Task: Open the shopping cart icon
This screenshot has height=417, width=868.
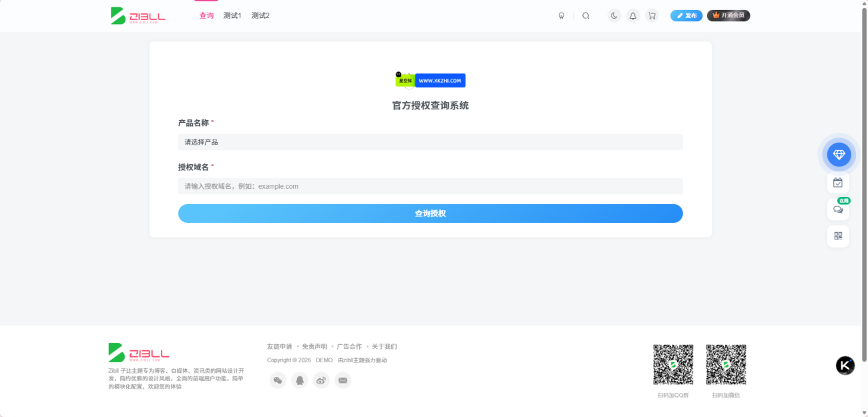Action: coord(652,15)
